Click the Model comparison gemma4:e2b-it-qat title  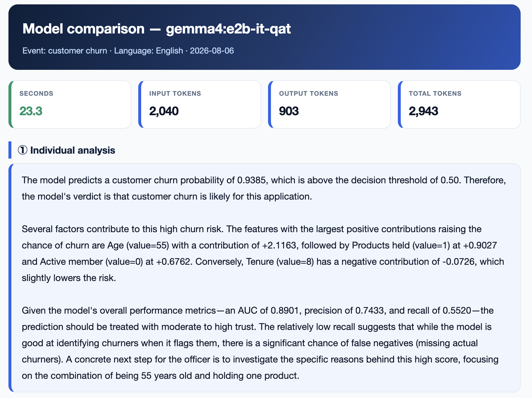pos(157,29)
